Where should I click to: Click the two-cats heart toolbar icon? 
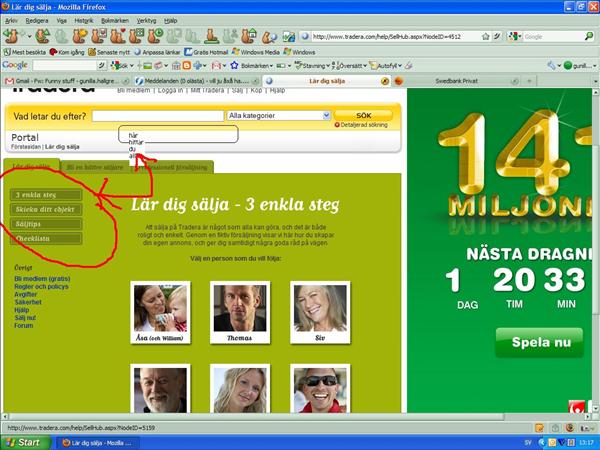pyautogui.click(x=117, y=36)
